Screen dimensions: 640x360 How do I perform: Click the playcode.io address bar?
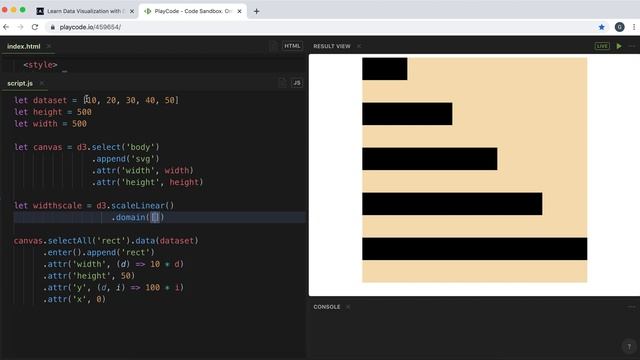coord(318,27)
